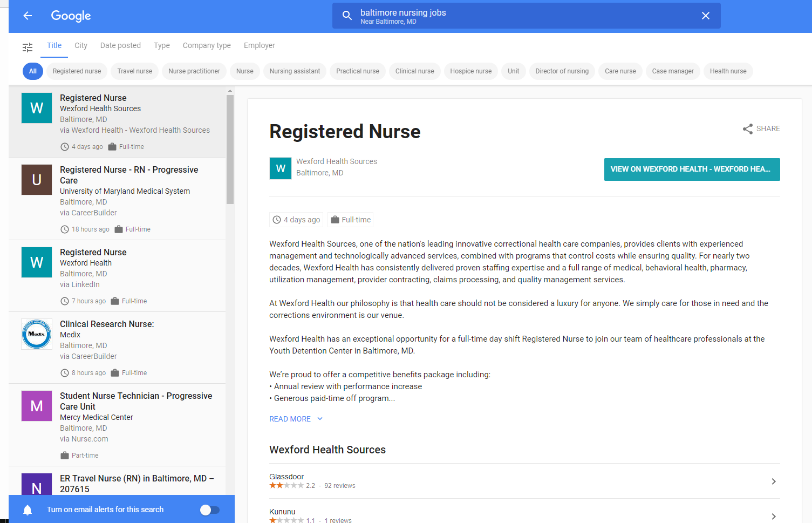Click View on Wexford Health button
812x523 pixels.
(x=692, y=169)
